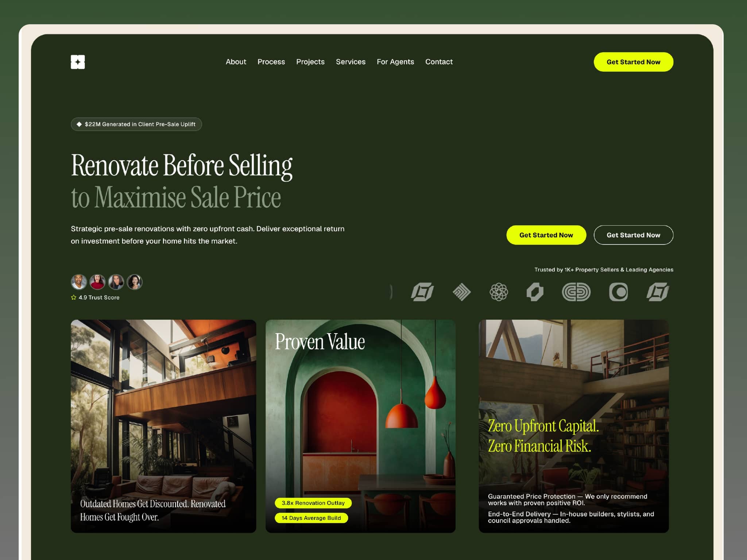Click the rounded GD style partner logo
Image resolution: width=747 pixels, height=560 pixels.
tap(576, 292)
